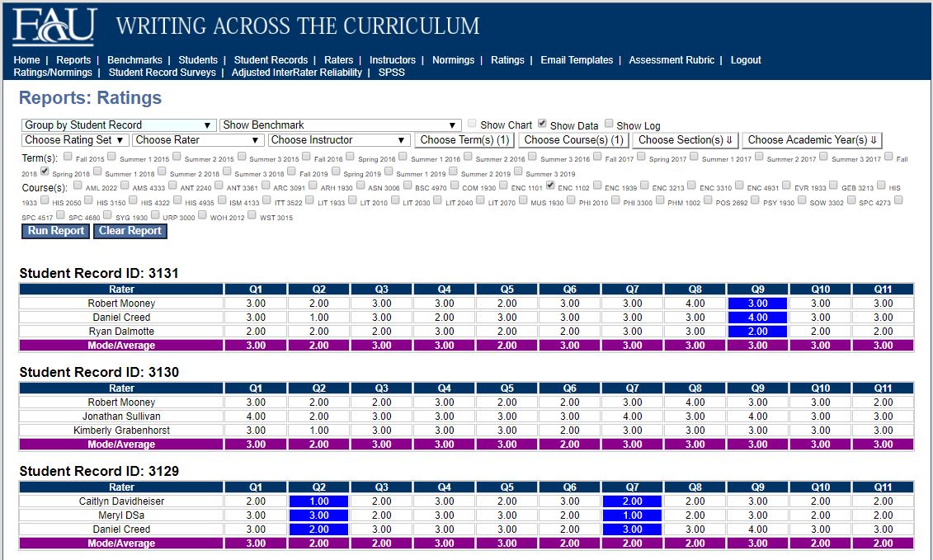Open the Adjusted InterRater Reliability link
Viewport: 933px width, 560px height.
point(296,73)
